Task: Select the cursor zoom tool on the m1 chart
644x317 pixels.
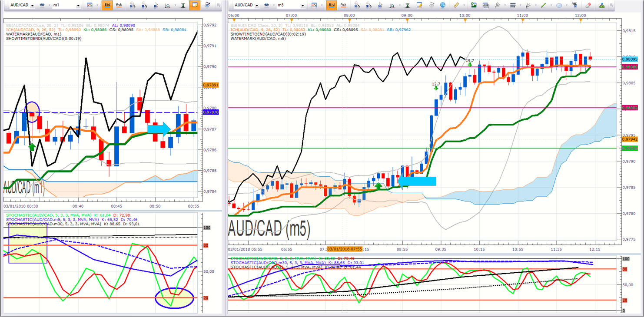Action: coord(156,5)
